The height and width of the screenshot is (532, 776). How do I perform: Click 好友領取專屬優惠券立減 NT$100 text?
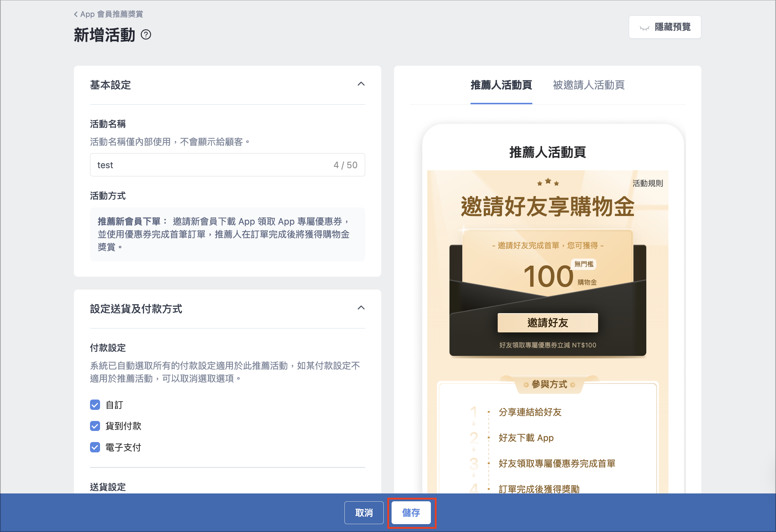547,345
